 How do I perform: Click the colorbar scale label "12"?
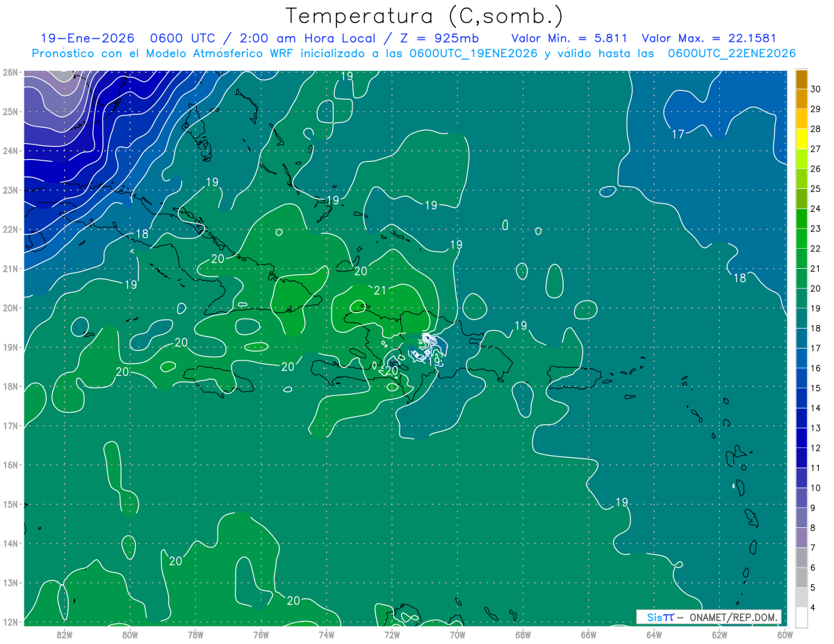(815, 447)
